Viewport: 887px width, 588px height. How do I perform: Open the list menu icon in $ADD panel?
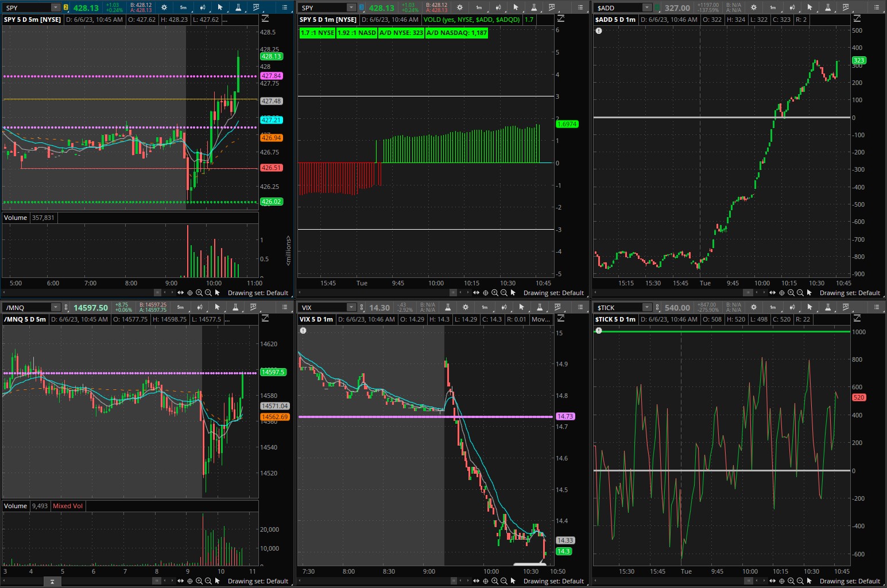click(877, 7)
